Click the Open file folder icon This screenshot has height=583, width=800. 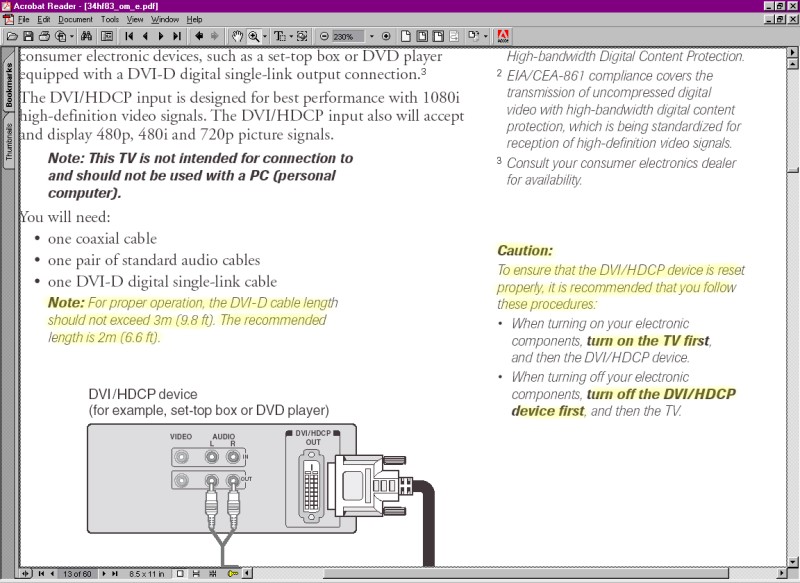pyautogui.click(x=12, y=36)
